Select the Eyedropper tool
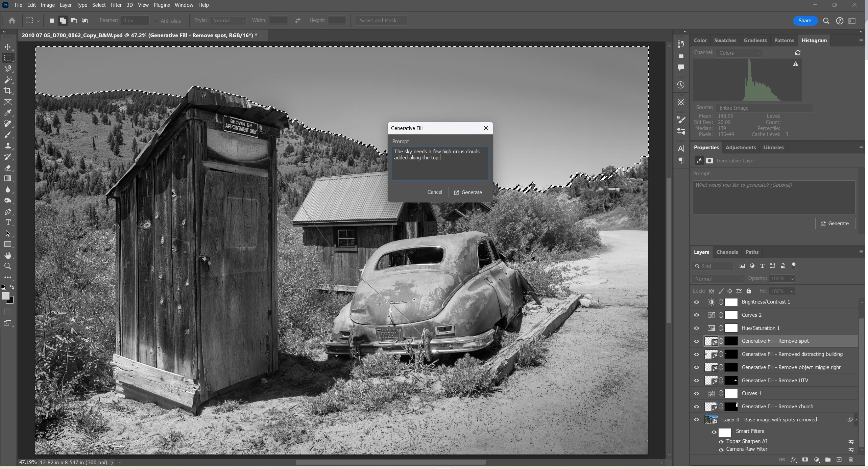Image resolution: width=868 pixels, height=469 pixels. pos(8,113)
